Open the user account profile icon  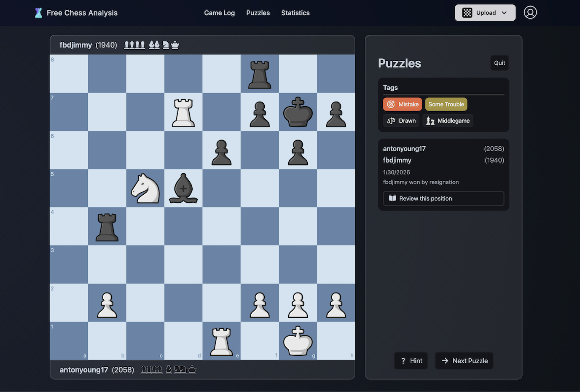pyautogui.click(x=530, y=13)
